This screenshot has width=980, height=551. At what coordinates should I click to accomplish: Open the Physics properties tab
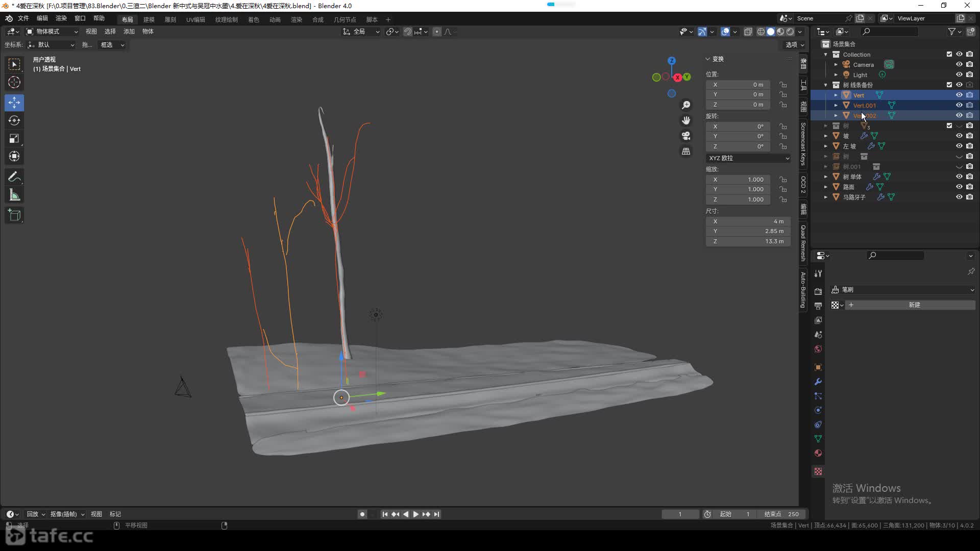point(818,410)
